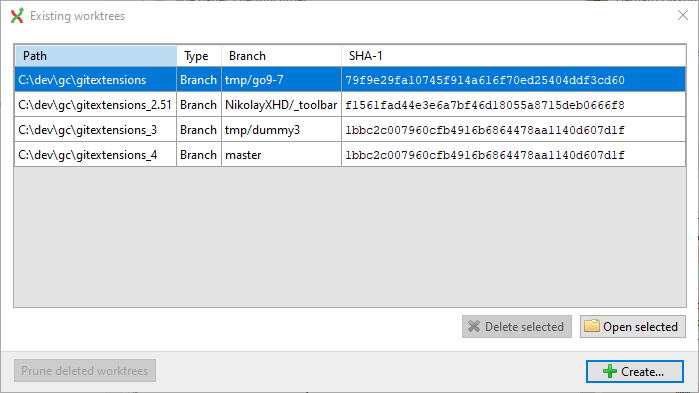This screenshot has width=699, height=393.
Task: Sort by the Branch column header
Action: (281, 56)
